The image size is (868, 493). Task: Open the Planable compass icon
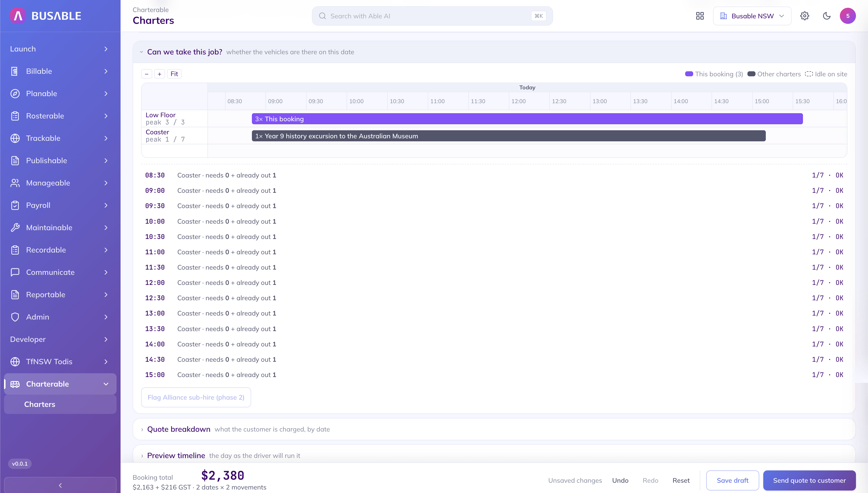15,93
